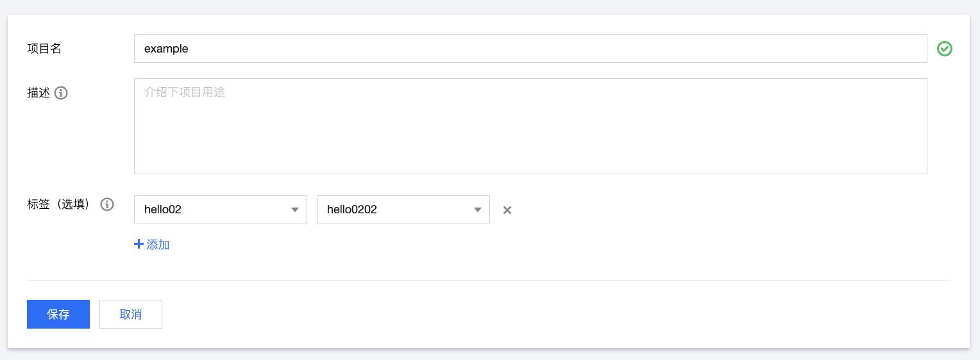Image resolution: width=980 pixels, height=360 pixels.
Task: Click the divider line above 保存
Action: pyautogui.click(x=488, y=280)
